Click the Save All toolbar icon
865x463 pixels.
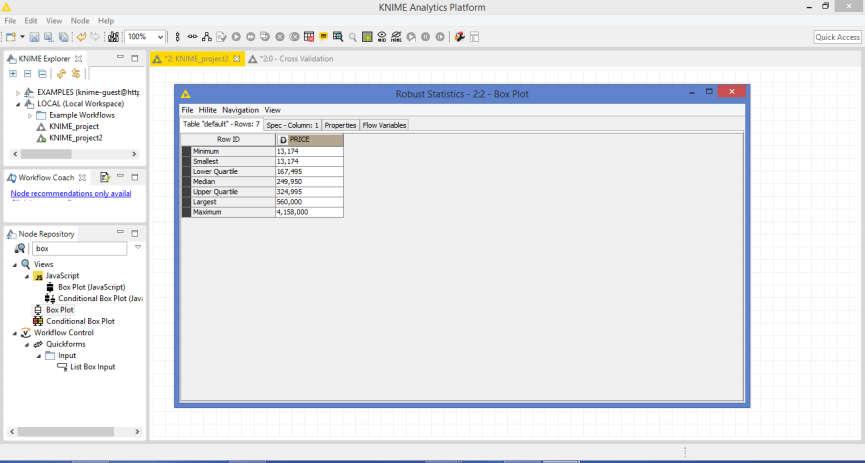coord(63,37)
